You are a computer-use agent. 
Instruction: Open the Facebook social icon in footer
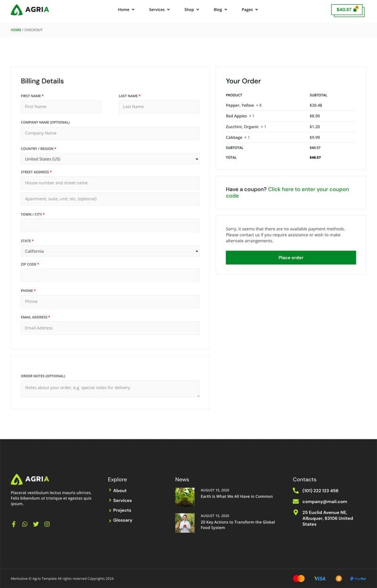pos(14,524)
